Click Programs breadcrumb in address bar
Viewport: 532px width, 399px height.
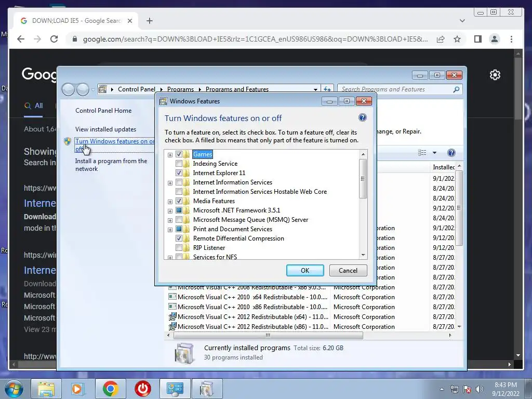(180, 89)
